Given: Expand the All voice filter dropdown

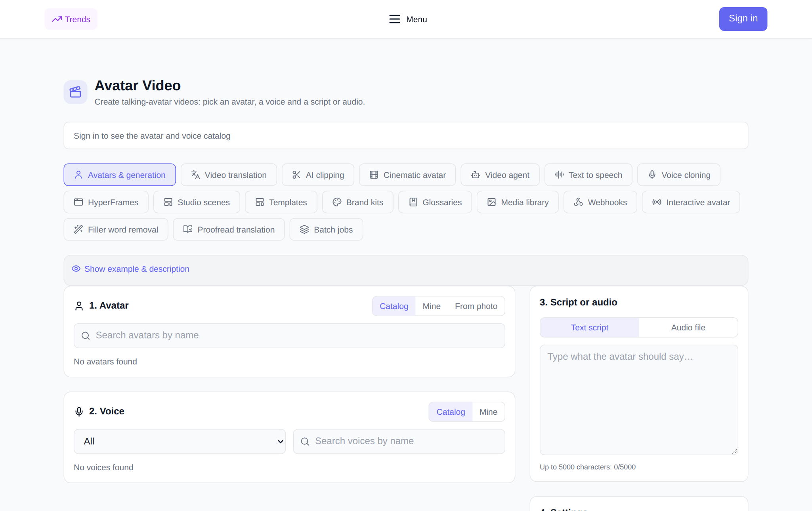Looking at the screenshot, I should pyautogui.click(x=180, y=441).
